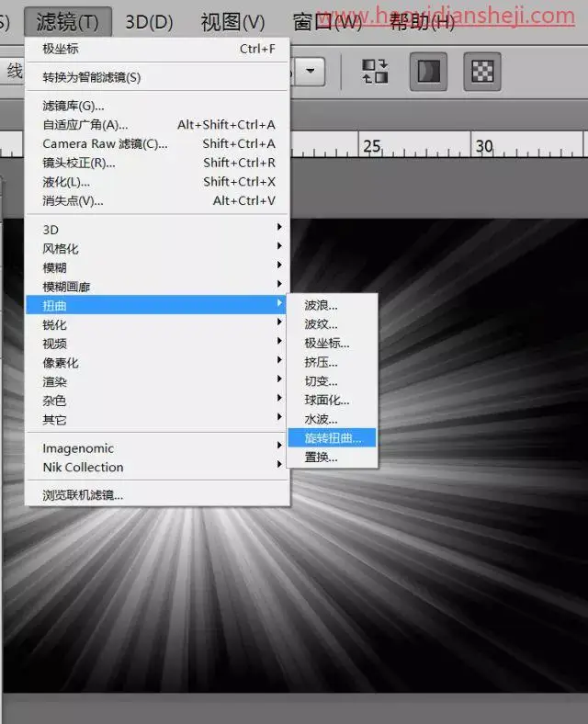Expand the 3D filter submenu
This screenshot has height=724, width=588.
pos(158,230)
